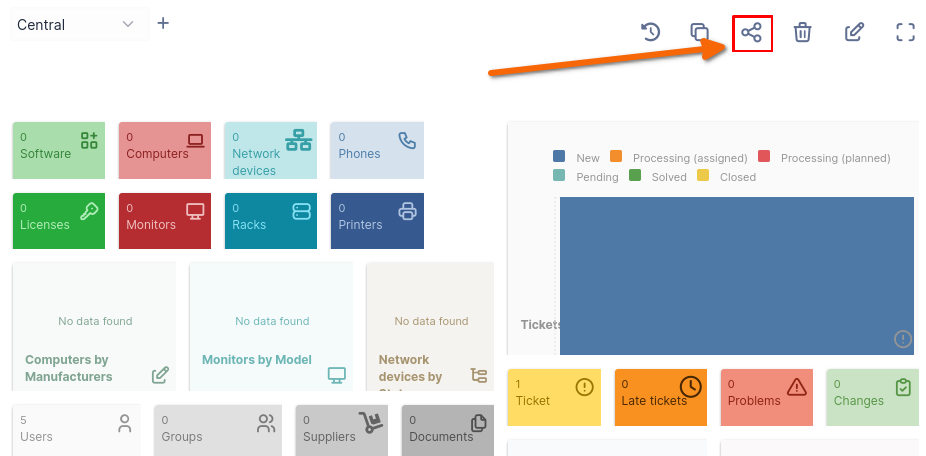Open the Software count card

(x=60, y=150)
